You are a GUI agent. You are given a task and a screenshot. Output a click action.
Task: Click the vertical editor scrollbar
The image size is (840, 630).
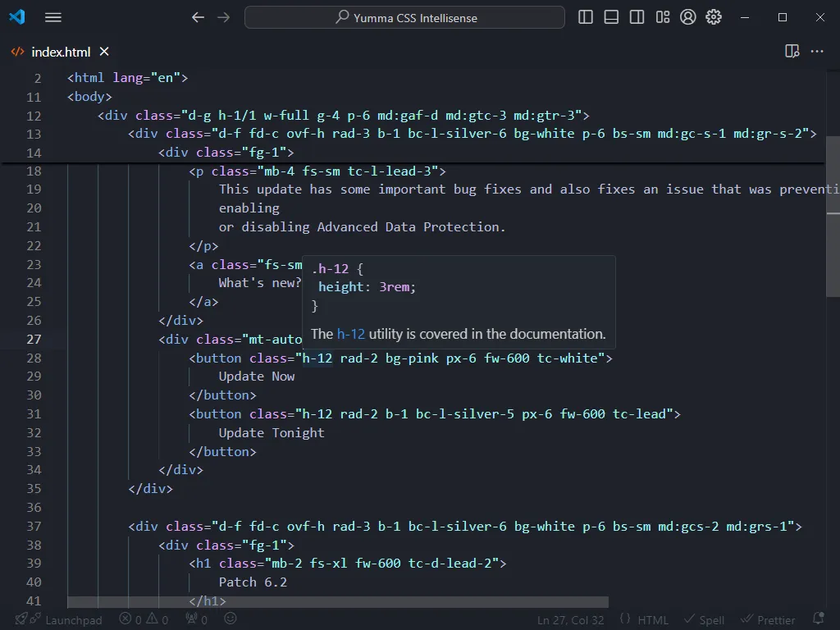[833, 216]
